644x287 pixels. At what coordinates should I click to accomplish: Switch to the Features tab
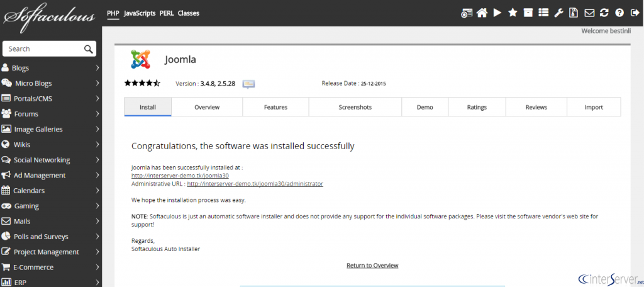(x=275, y=107)
